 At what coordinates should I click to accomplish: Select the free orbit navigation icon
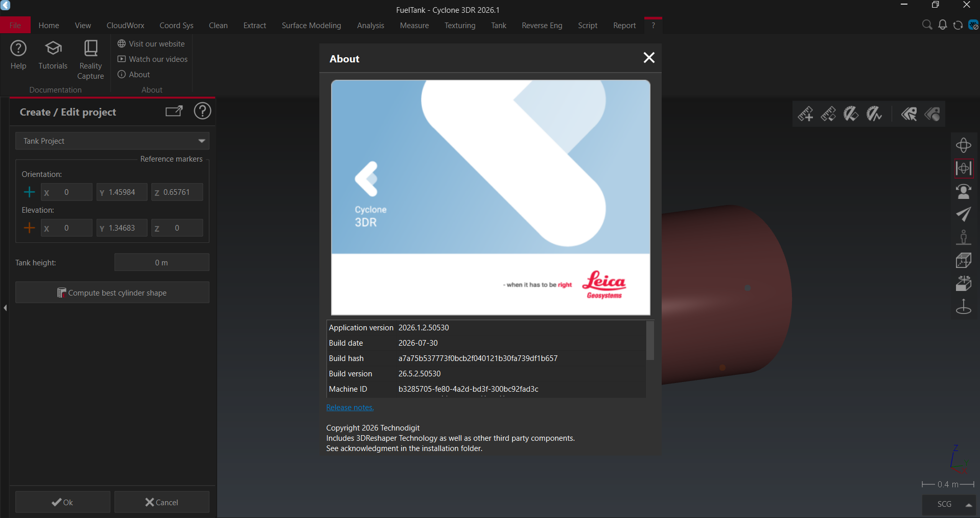click(964, 145)
